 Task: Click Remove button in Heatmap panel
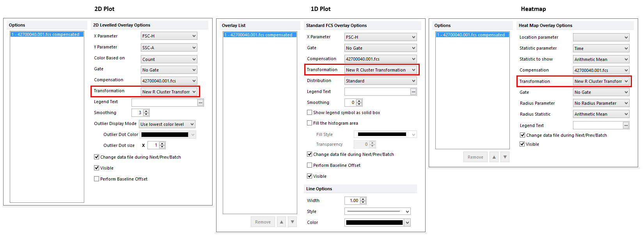click(x=475, y=157)
